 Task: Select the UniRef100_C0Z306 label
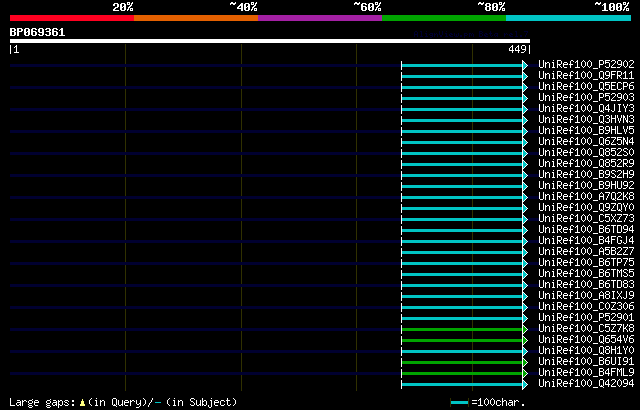[586, 307]
